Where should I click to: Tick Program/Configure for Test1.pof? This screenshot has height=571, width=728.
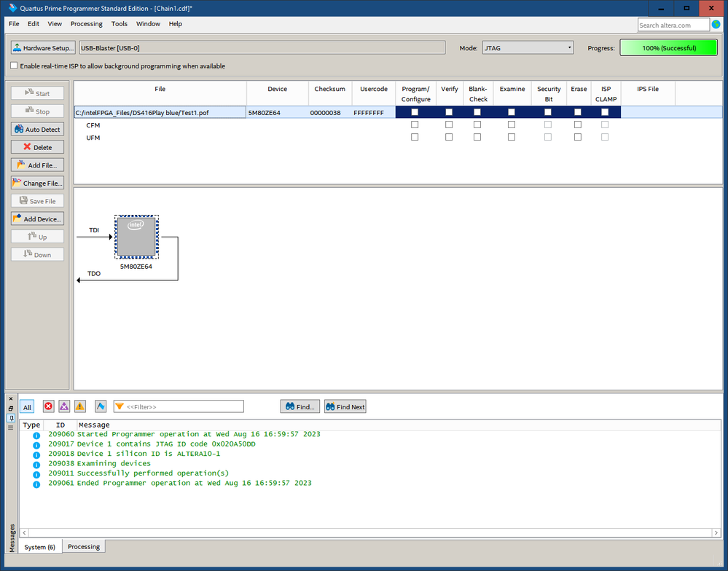[415, 111]
